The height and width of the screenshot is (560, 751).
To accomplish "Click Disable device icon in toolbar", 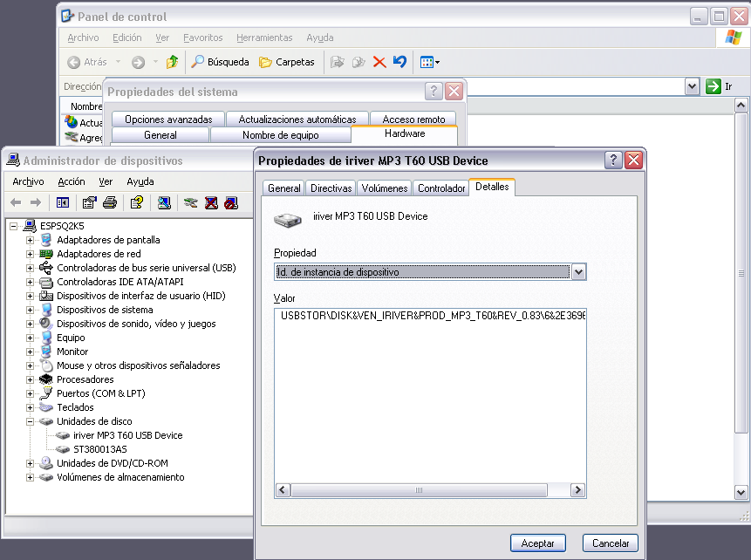I will pyautogui.click(x=231, y=202).
